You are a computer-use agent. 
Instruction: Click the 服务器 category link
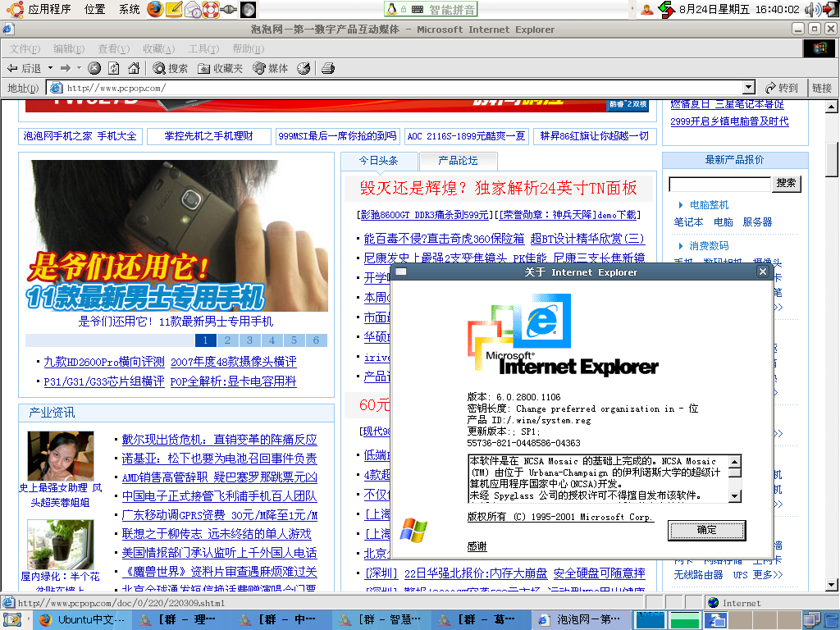click(x=757, y=222)
